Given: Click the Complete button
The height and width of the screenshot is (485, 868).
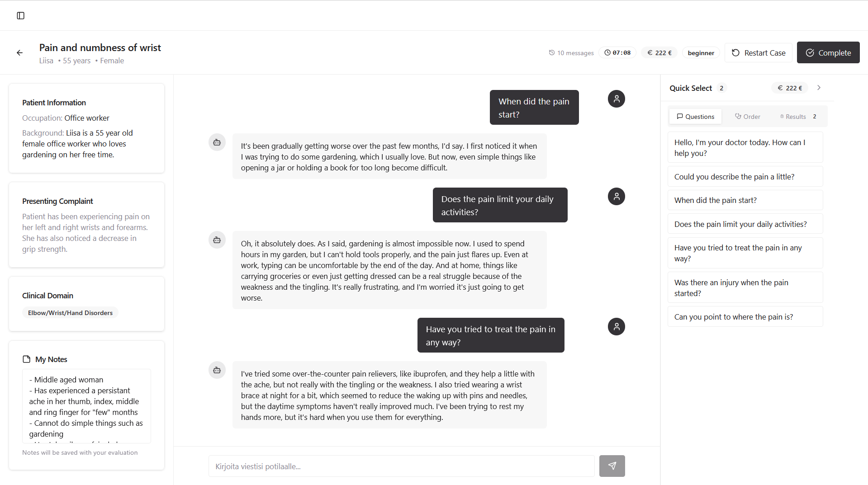Looking at the screenshot, I should point(828,53).
